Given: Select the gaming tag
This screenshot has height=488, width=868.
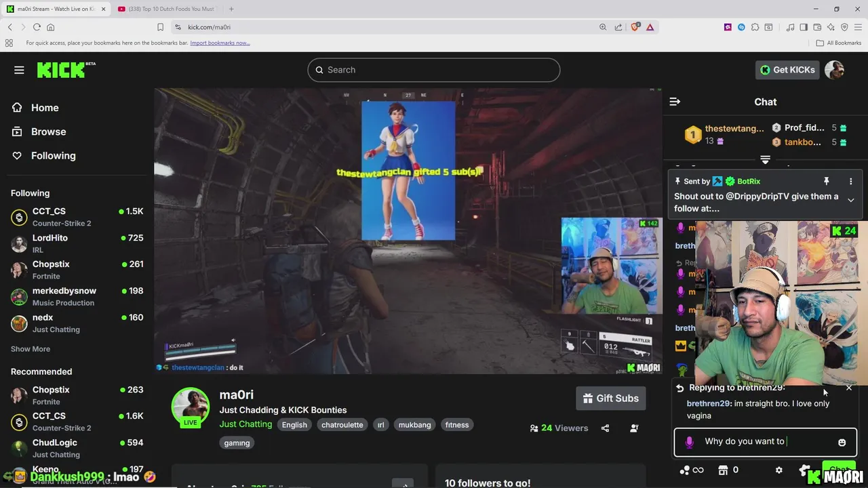Looking at the screenshot, I should tap(237, 443).
